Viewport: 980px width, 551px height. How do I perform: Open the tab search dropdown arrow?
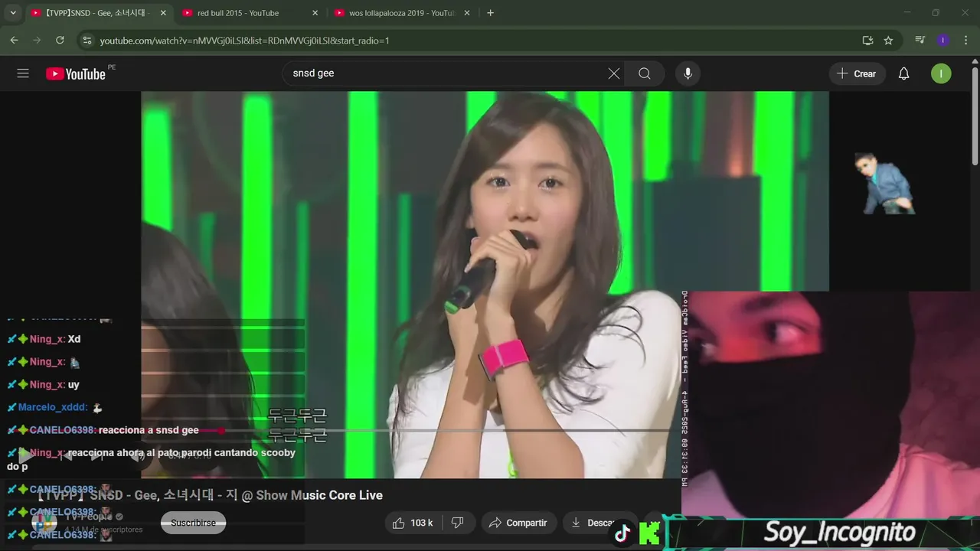(13, 13)
